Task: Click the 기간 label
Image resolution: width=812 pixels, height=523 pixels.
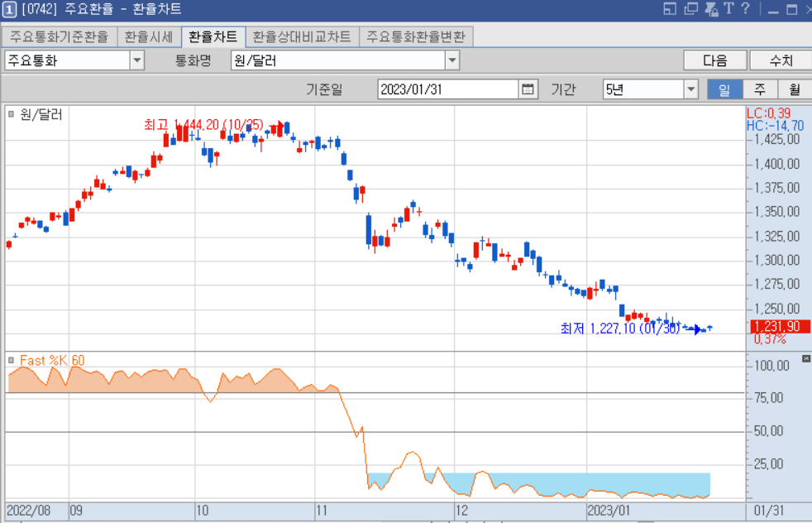Action: (563, 89)
